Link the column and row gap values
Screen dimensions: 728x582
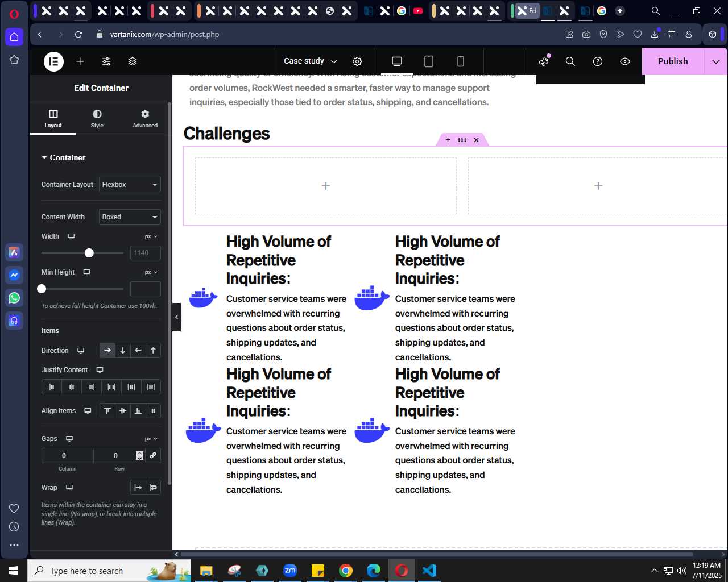pos(153,455)
